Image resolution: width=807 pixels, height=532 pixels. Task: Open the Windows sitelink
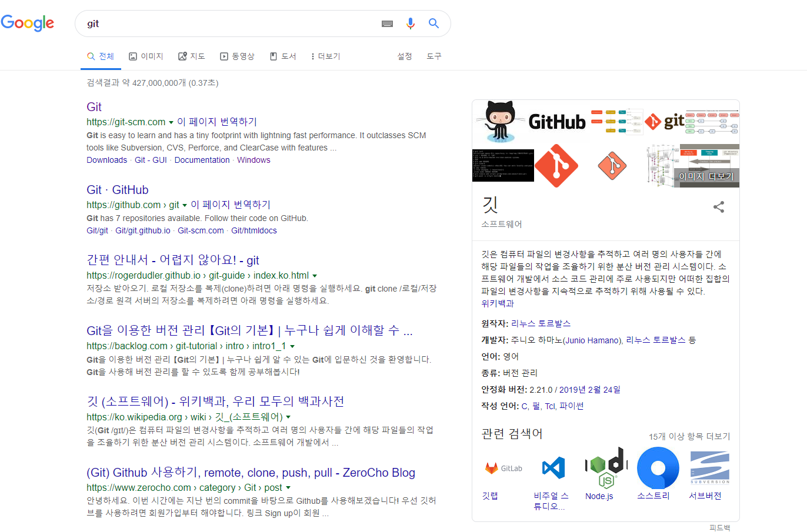coord(254,160)
